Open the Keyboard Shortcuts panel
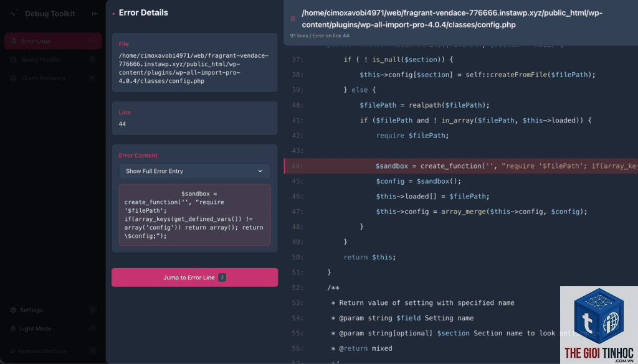 (53, 351)
